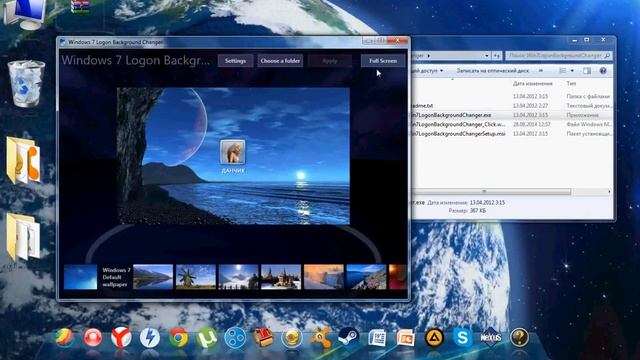Image resolution: width=640 pixels, height=360 pixels.
Task: Select Win7LogonBackgroundChanger.exe file row
Action: pos(512,115)
